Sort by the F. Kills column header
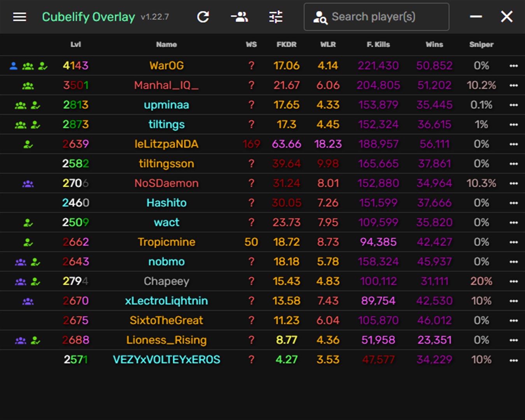This screenshot has height=420, width=525. coord(378,44)
